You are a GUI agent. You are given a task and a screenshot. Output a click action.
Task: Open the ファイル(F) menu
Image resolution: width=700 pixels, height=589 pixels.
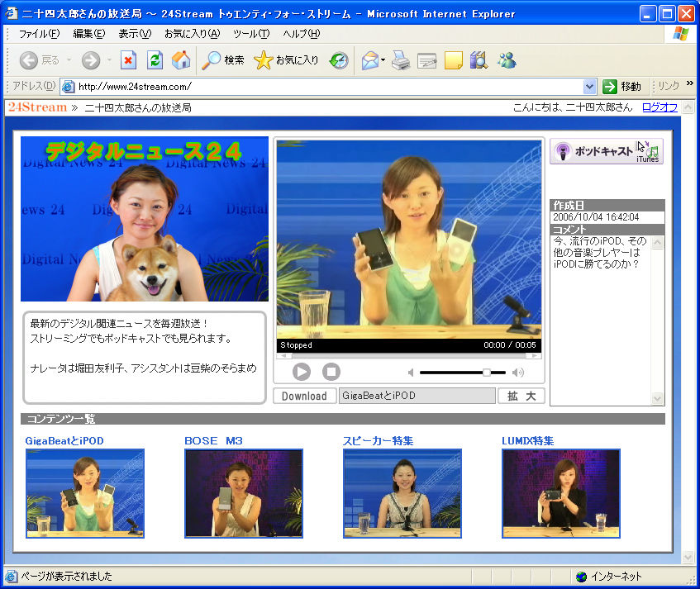tap(39, 34)
